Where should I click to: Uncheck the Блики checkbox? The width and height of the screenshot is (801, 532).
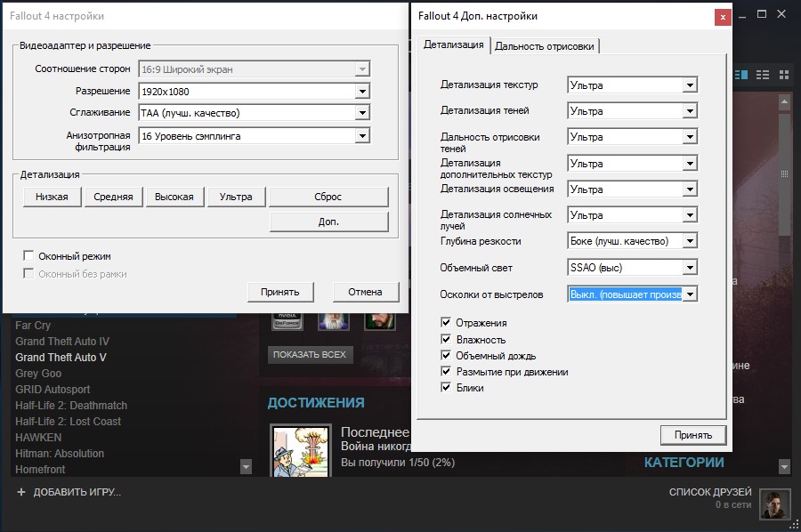(446, 387)
